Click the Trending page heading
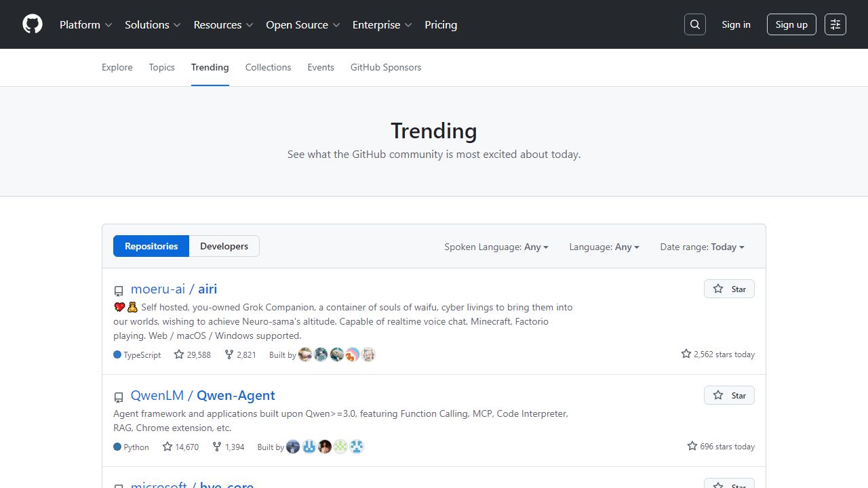The image size is (868, 488). [x=434, y=130]
